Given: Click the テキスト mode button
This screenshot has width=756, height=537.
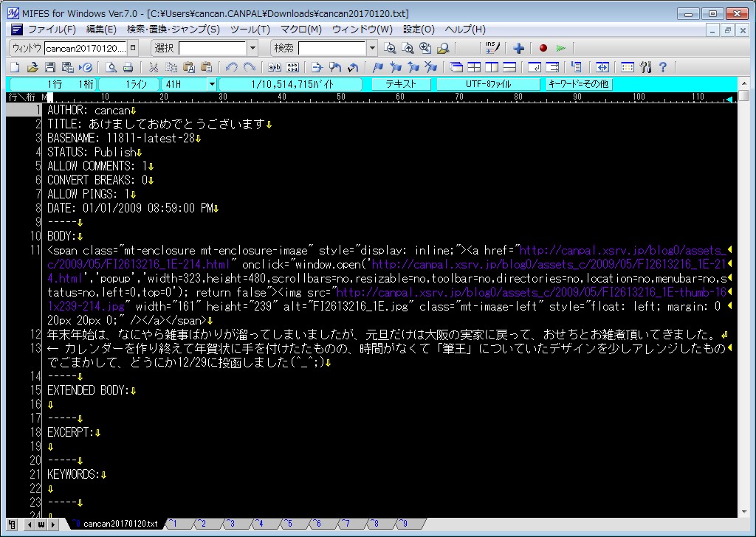Looking at the screenshot, I should click(401, 84).
